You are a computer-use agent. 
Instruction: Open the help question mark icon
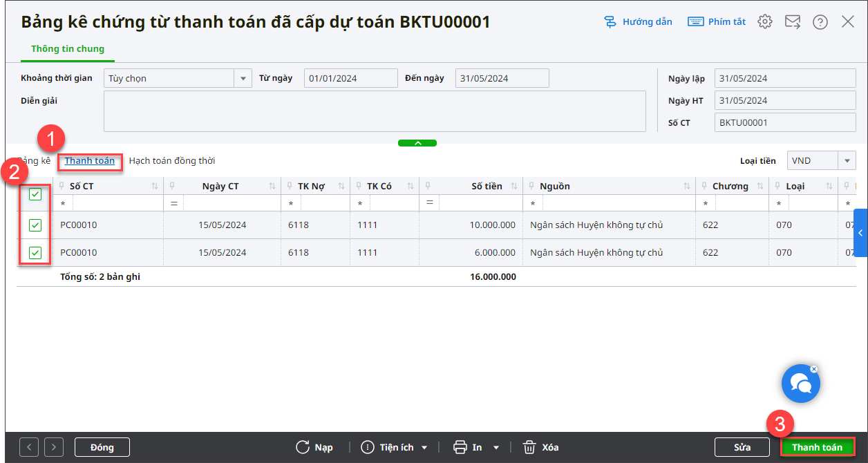(x=820, y=21)
